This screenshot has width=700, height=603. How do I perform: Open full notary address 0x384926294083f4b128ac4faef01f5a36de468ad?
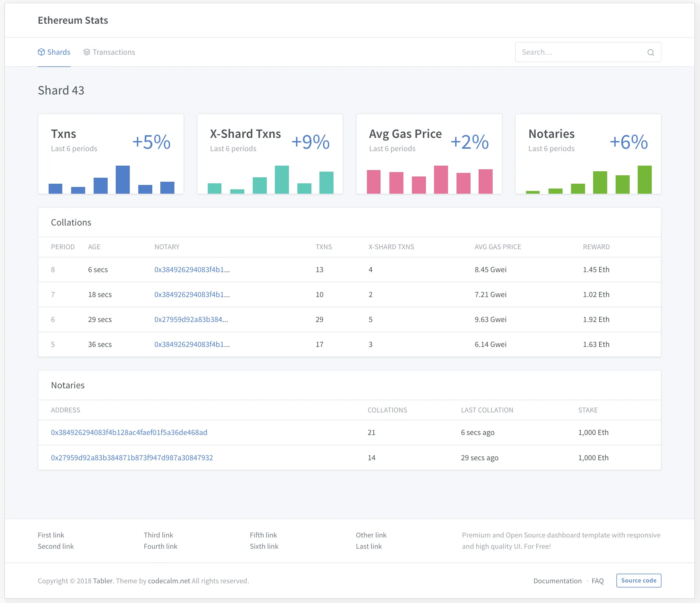pos(129,433)
